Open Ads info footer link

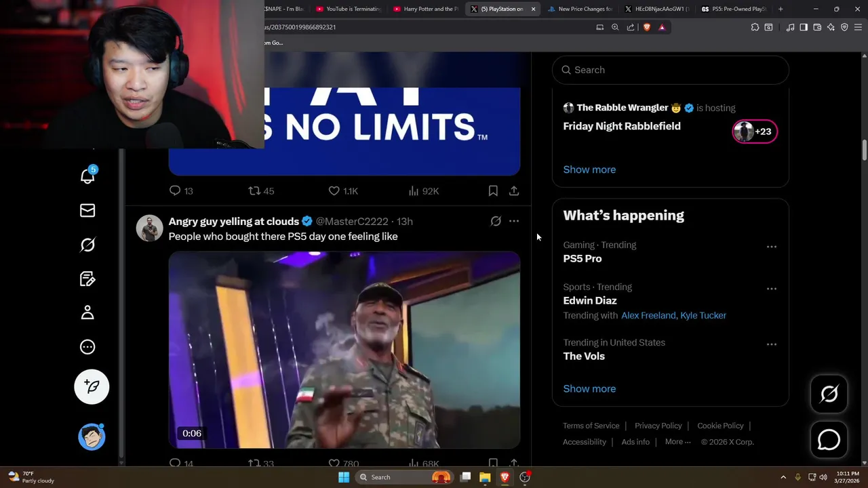(635, 442)
